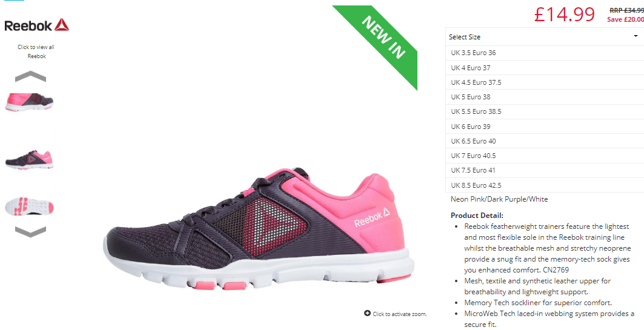Choose size UK 4 Euro 37
The height and width of the screenshot is (330, 644).
click(545, 68)
